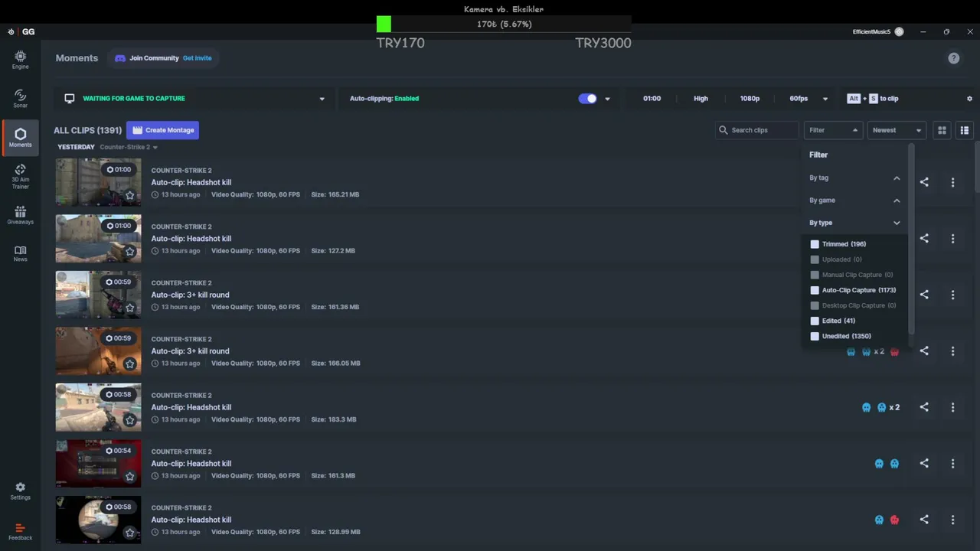980x551 pixels.
Task: Open Feedback in the sidebar
Action: point(20,532)
